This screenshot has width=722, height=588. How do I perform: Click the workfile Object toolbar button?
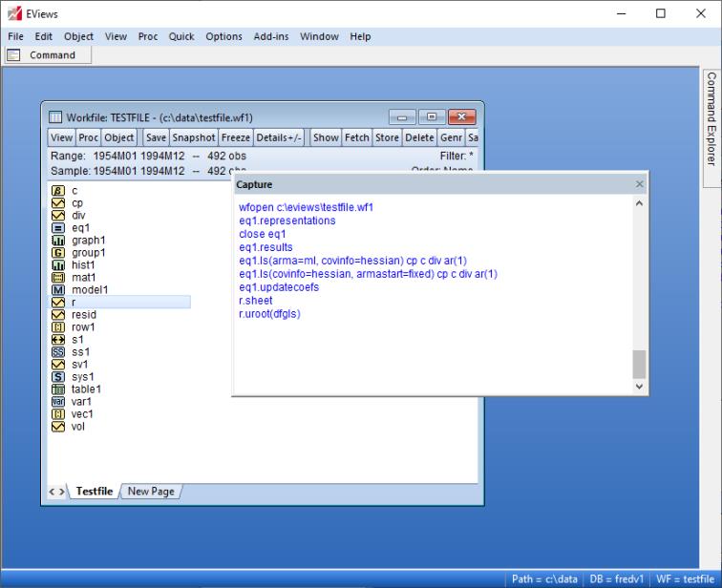point(118,137)
